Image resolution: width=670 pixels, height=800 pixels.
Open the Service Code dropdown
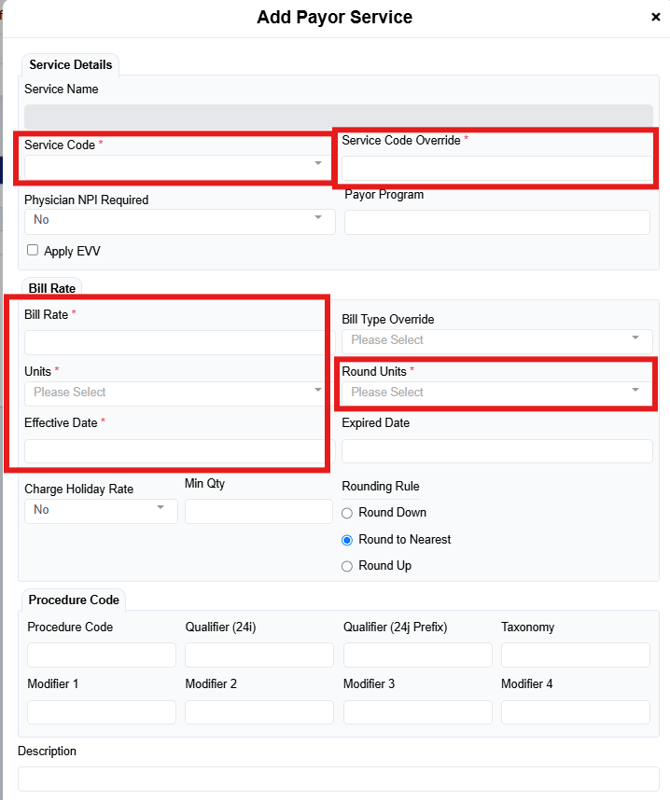pos(177,164)
